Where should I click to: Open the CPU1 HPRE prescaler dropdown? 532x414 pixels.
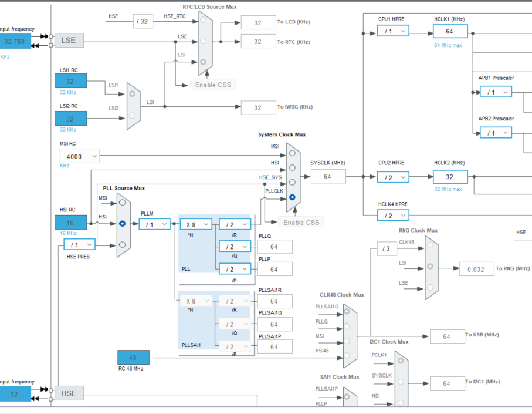point(393,31)
